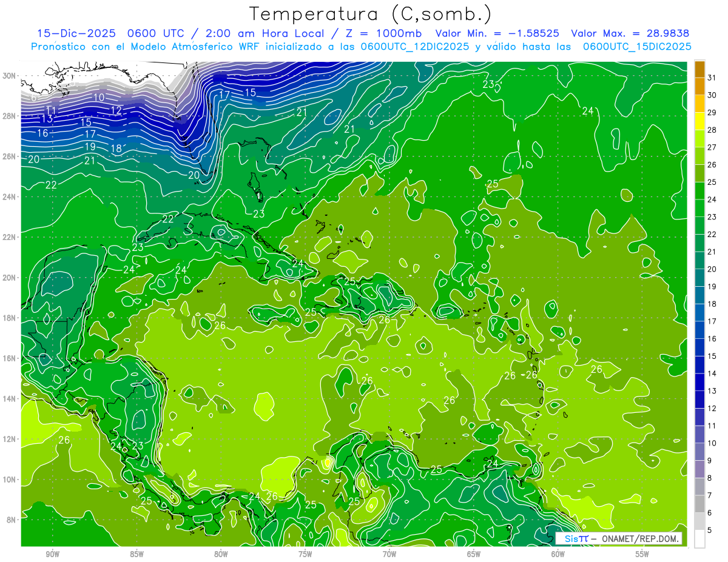Screen dimensions: 728x562
Task: Click the 'ONAMET/REP.DOM.' credit label
Action: point(639,539)
